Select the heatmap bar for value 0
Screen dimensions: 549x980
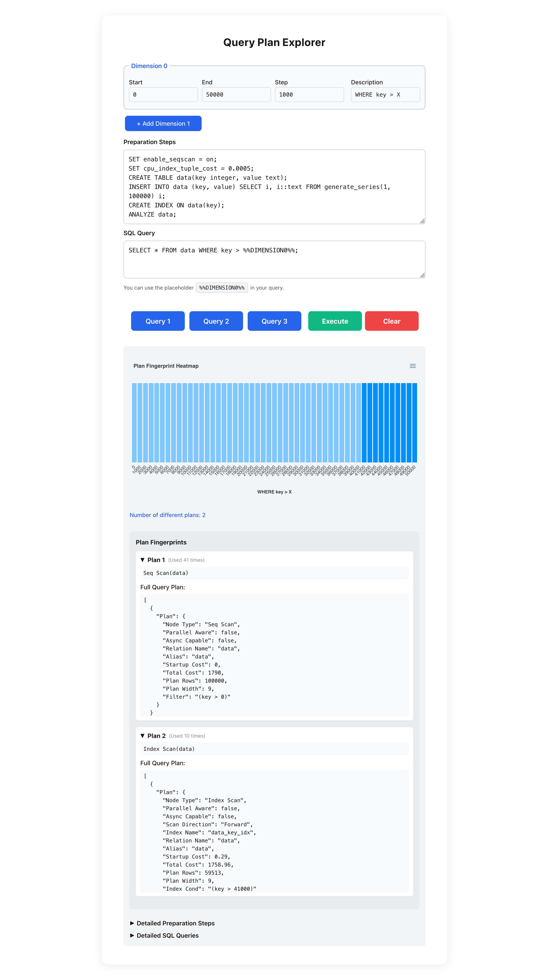(x=134, y=423)
